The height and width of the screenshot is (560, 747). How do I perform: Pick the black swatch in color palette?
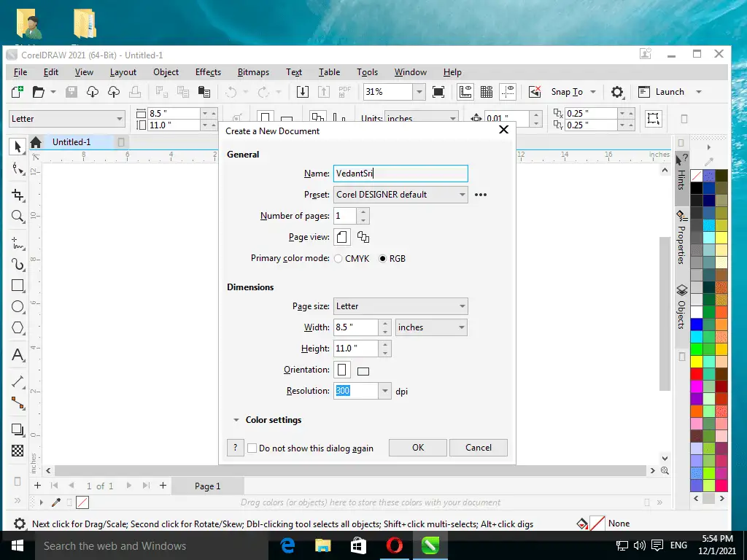pyautogui.click(x=697, y=188)
